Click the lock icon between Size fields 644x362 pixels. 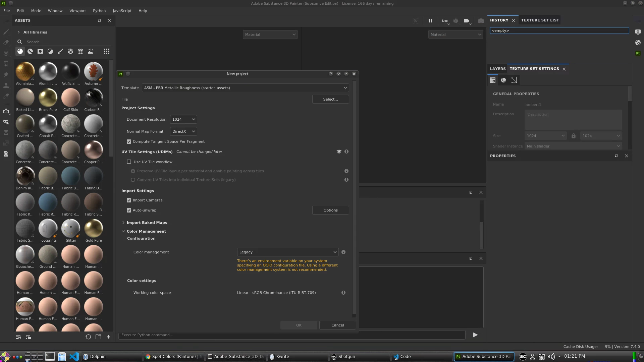pos(573,136)
